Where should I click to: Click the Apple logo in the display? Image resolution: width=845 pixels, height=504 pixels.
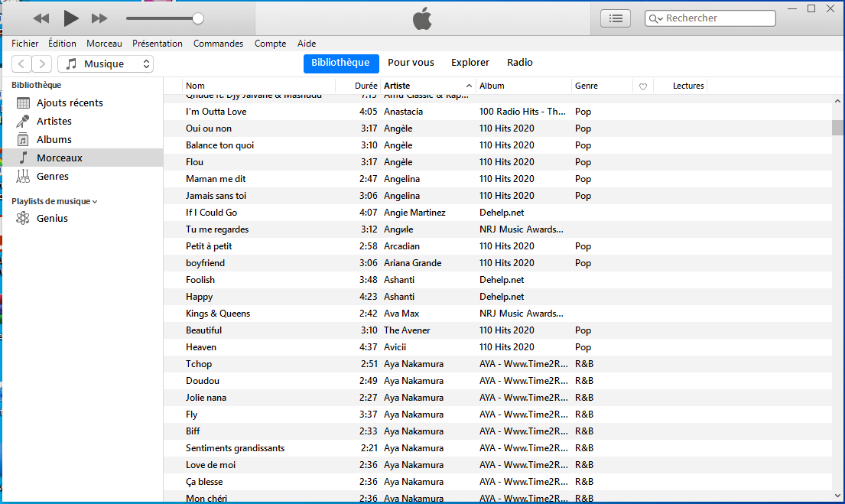point(422,19)
